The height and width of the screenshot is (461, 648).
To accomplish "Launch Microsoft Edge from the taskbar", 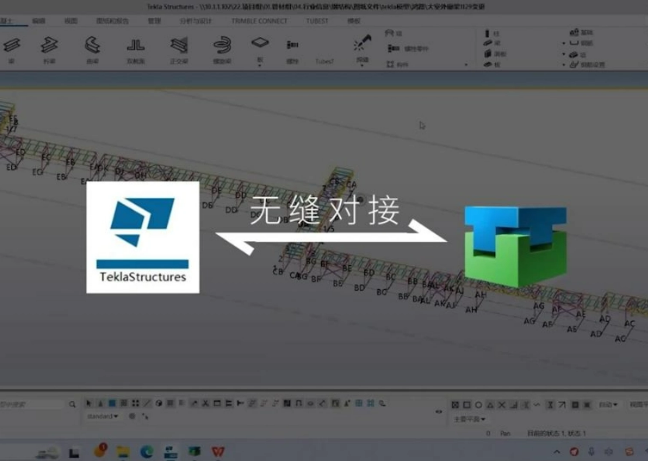I will click(147, 451).
